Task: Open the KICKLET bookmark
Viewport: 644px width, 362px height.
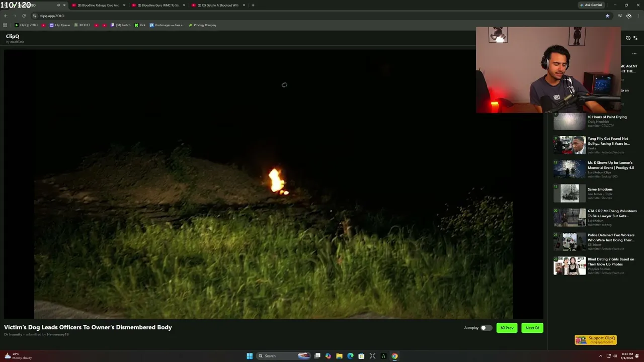Action: [83, 25]
